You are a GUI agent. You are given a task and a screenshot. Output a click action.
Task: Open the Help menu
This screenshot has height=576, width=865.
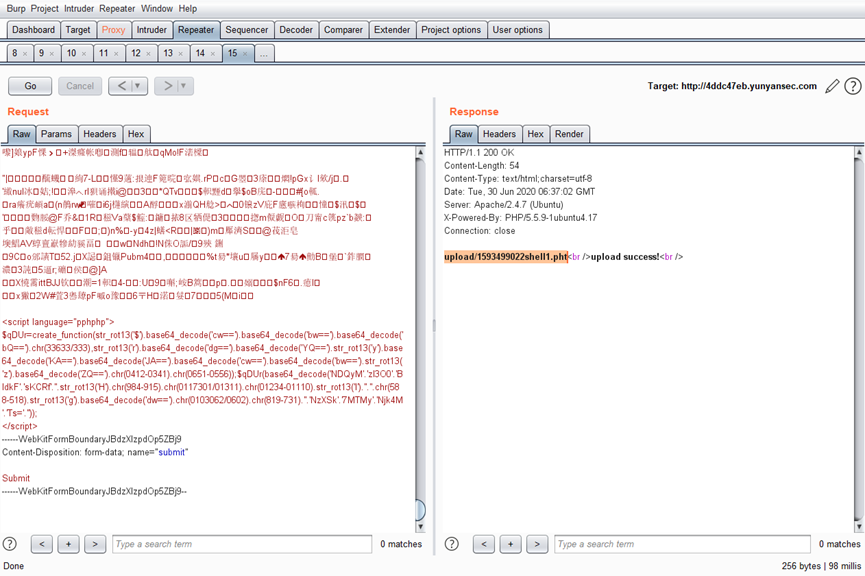(188, 9)
